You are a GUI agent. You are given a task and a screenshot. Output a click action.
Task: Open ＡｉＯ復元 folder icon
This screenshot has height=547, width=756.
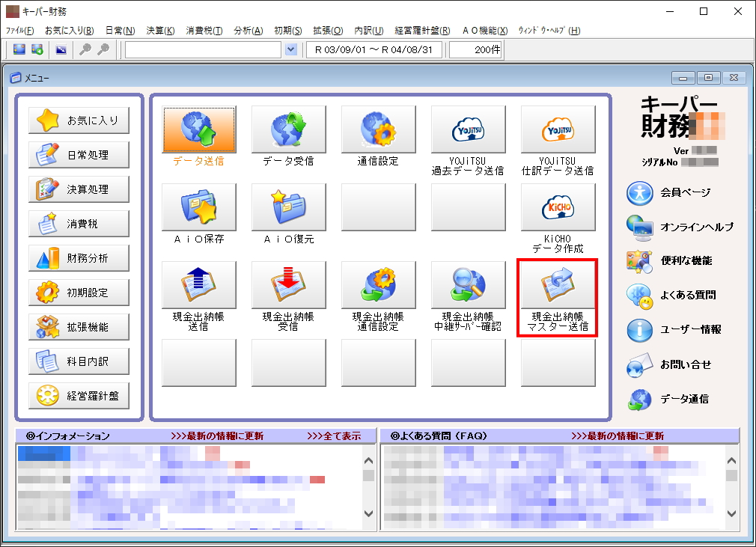288,207
